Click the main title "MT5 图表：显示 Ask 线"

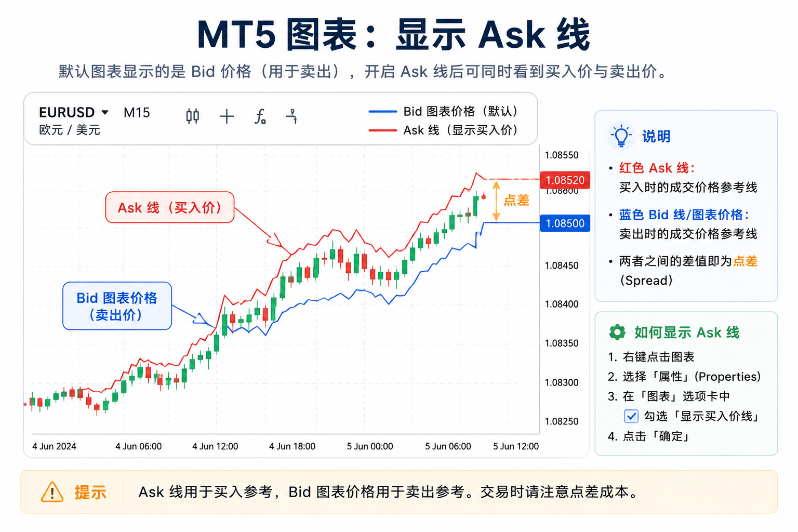click(394, 35)
